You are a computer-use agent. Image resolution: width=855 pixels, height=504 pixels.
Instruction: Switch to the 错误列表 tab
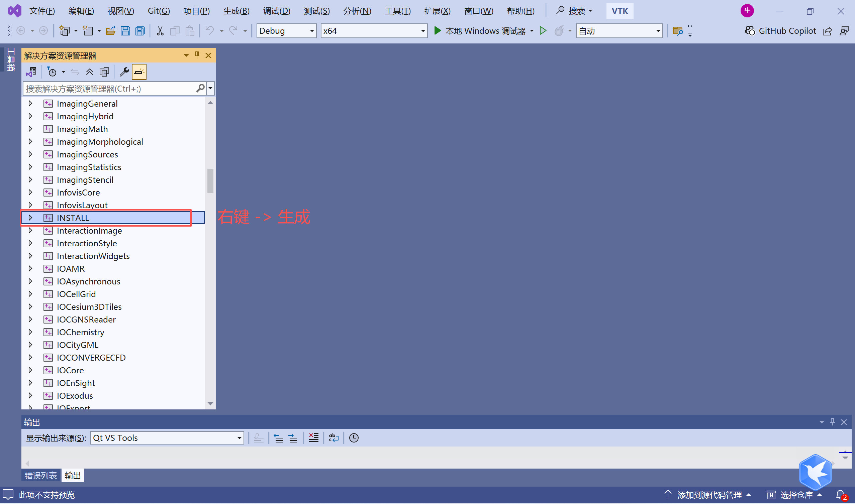coord(41,476)
